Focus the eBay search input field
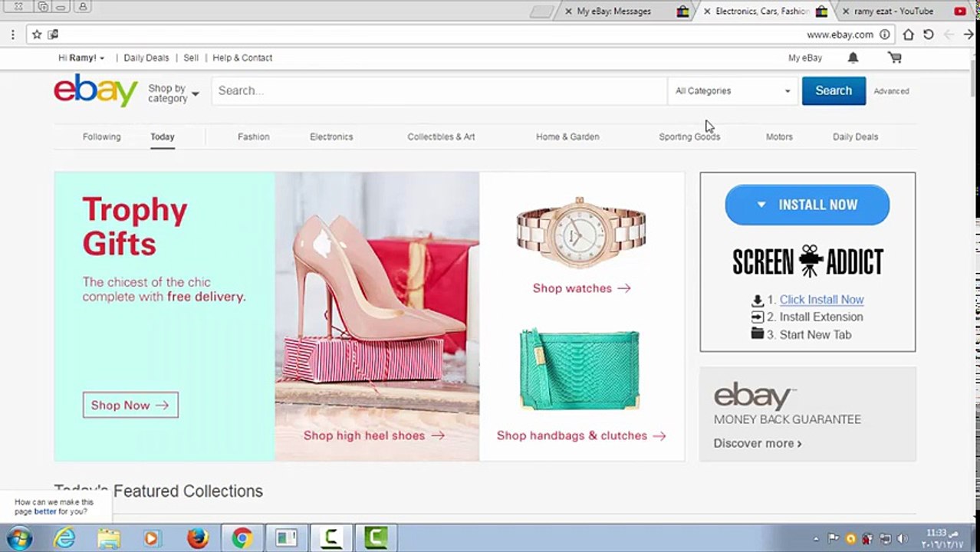Viewport: 980px width, 552px height. pyautogui.click(x=439, y=90)
